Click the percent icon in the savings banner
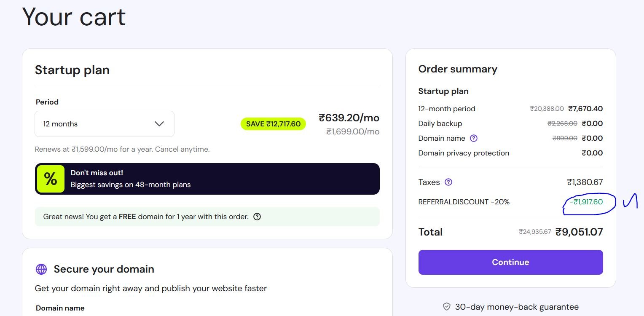The width and height of the screenshot is (644, 316). point(51,179)
